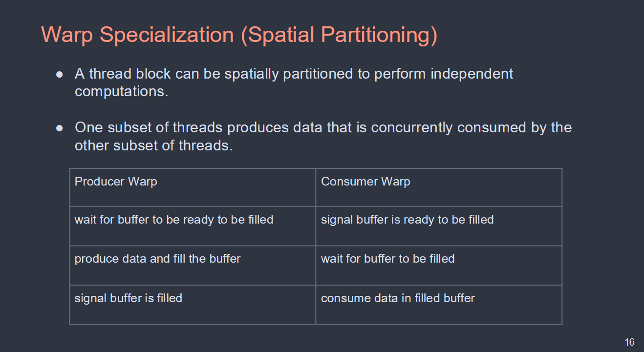Click 'wait for buffer to be filled' cell
Image resolution: width=644 pixels, height=352 pixels.
439,266
